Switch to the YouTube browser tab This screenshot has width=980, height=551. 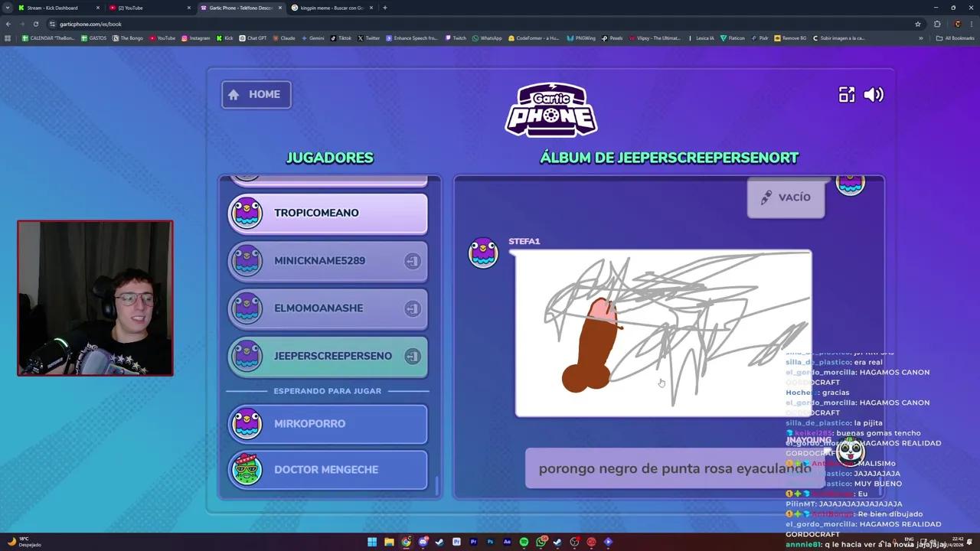pos(130,8)
